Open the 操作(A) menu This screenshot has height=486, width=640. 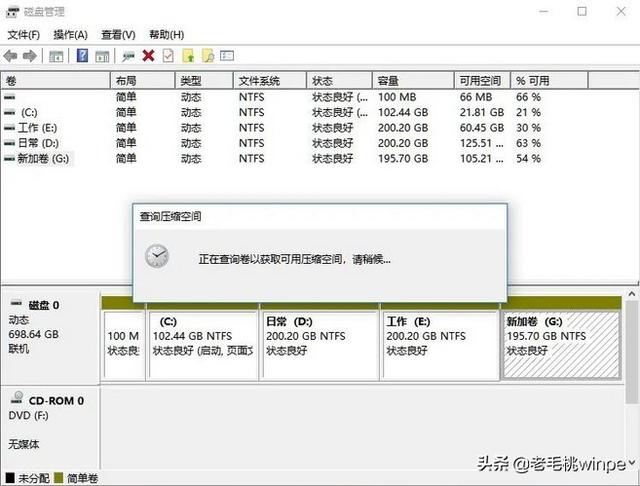pos(71,35)
